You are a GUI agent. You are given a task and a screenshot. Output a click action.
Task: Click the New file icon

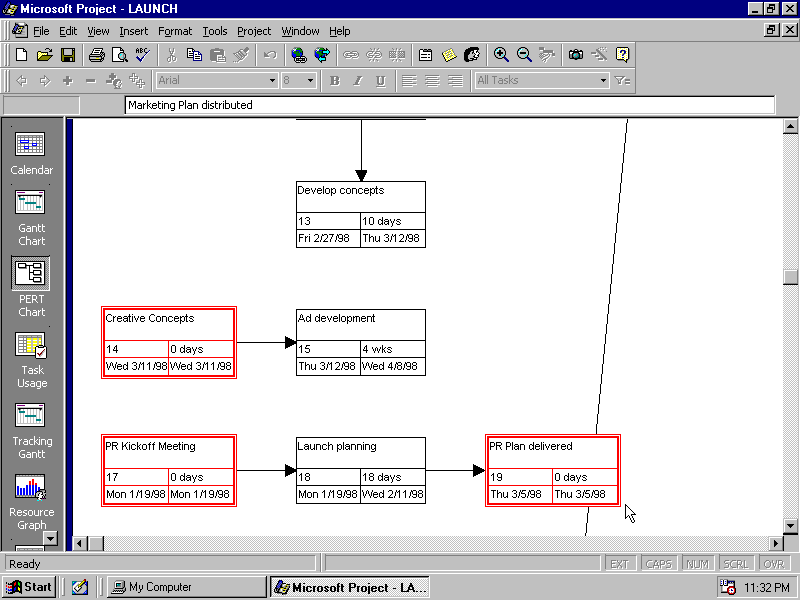(x=21, y=55)
